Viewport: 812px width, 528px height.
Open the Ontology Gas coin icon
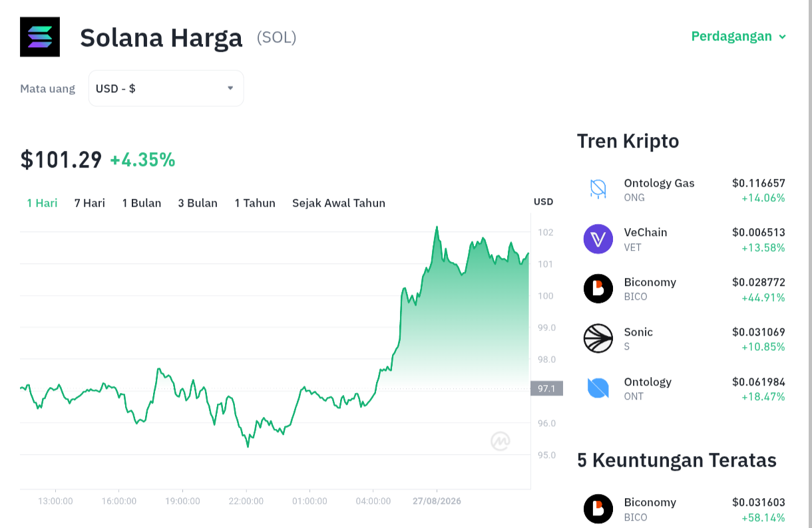pos(598,189)
